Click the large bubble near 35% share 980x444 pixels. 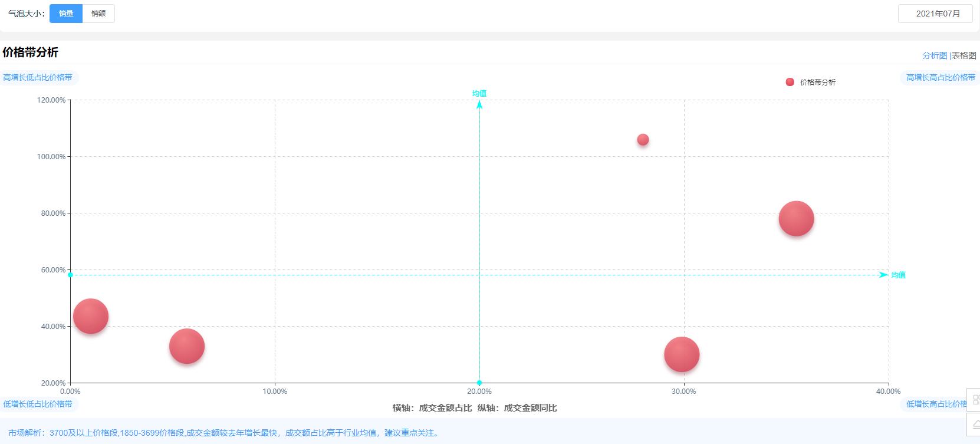pos(796,219)
